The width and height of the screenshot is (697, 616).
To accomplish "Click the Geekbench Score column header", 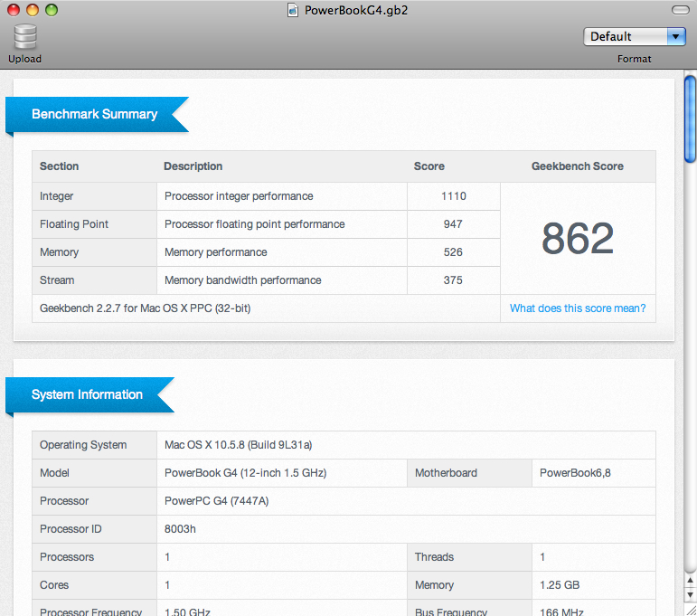I will 578,166.
